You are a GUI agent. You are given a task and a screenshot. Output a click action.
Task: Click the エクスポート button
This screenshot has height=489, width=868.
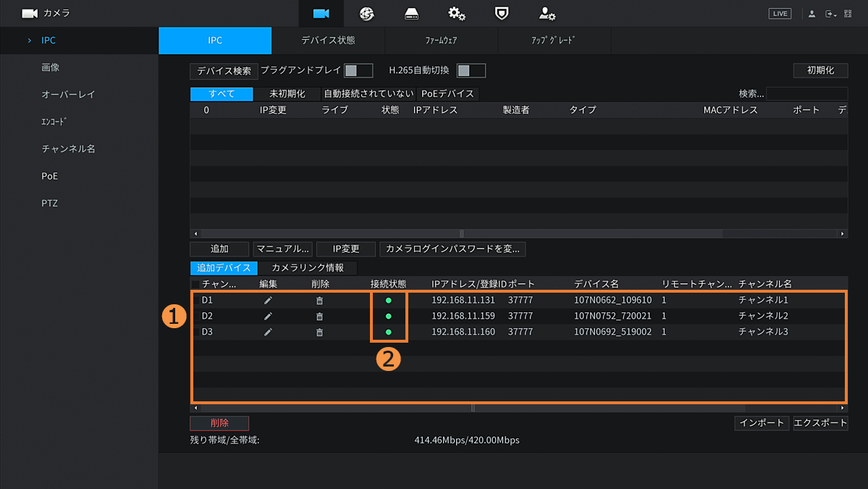pos(820,423)
